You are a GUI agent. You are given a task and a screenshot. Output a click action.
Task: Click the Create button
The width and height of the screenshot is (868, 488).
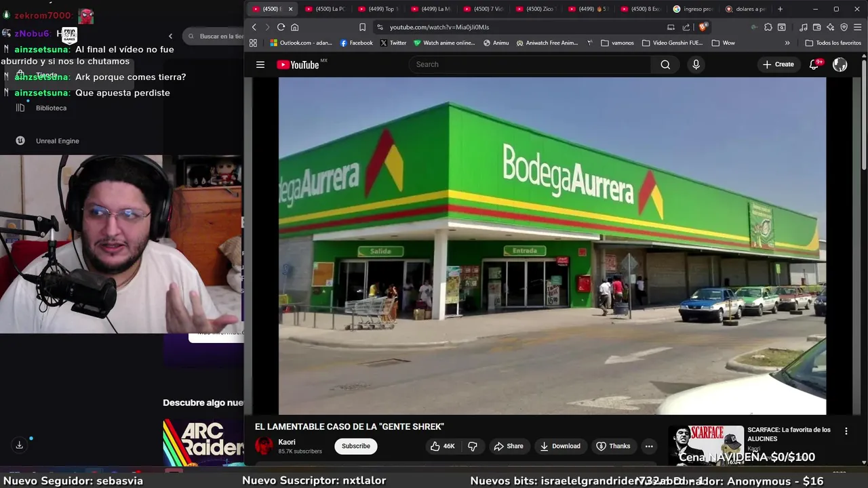(778, 64)
